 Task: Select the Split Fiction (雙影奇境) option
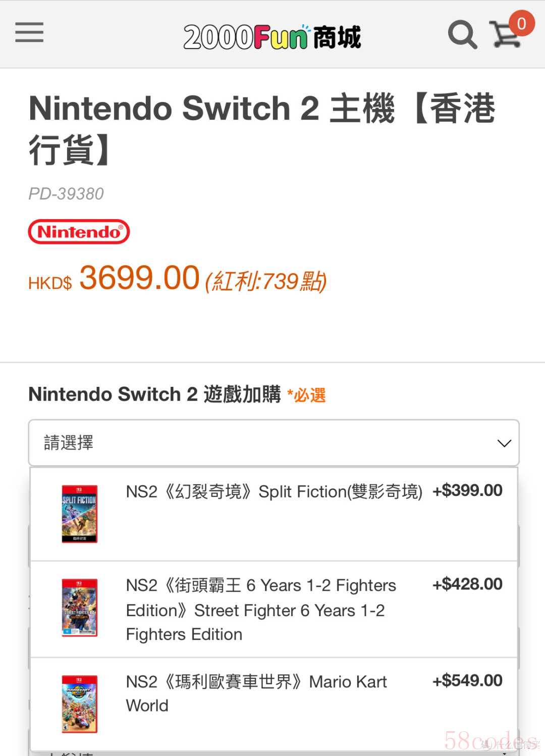274,492
